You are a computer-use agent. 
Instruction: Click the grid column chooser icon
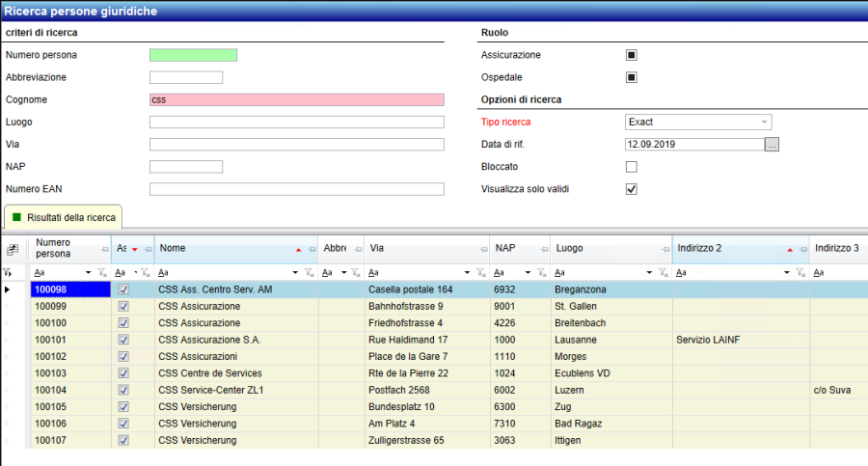(13, 249)
